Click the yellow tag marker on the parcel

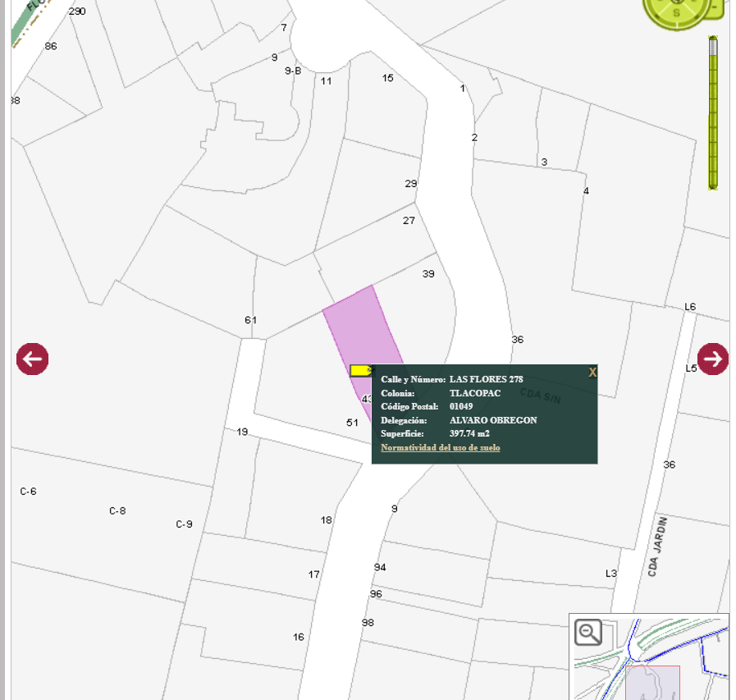tap(361, 370)
